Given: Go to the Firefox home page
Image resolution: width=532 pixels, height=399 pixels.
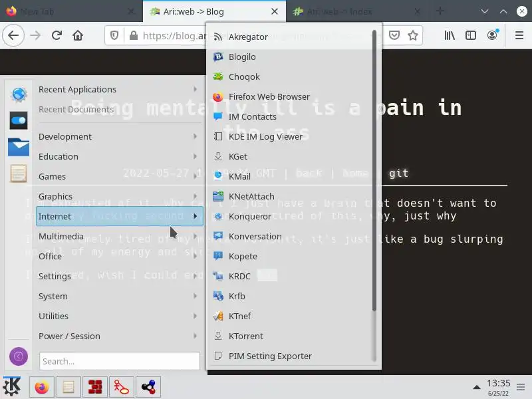Looking at the screenshot, I should pos(78,35).
